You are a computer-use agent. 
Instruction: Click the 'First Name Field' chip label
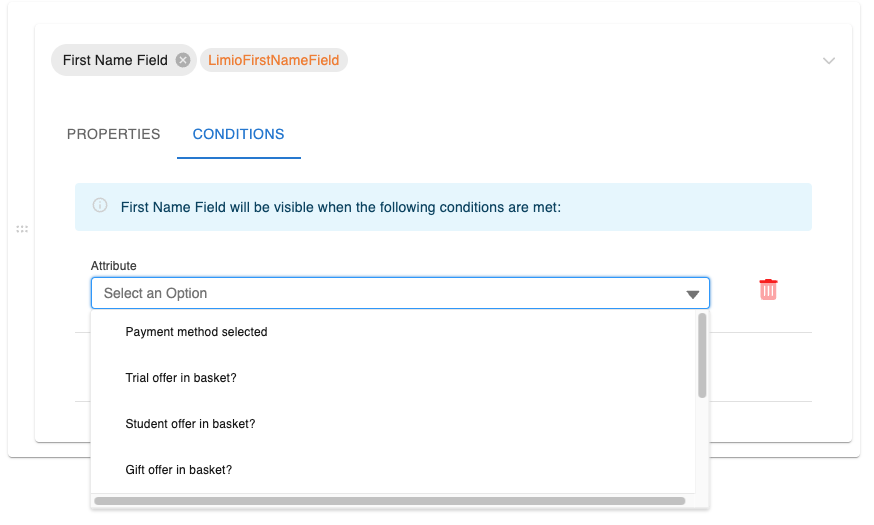coord(115,60)
